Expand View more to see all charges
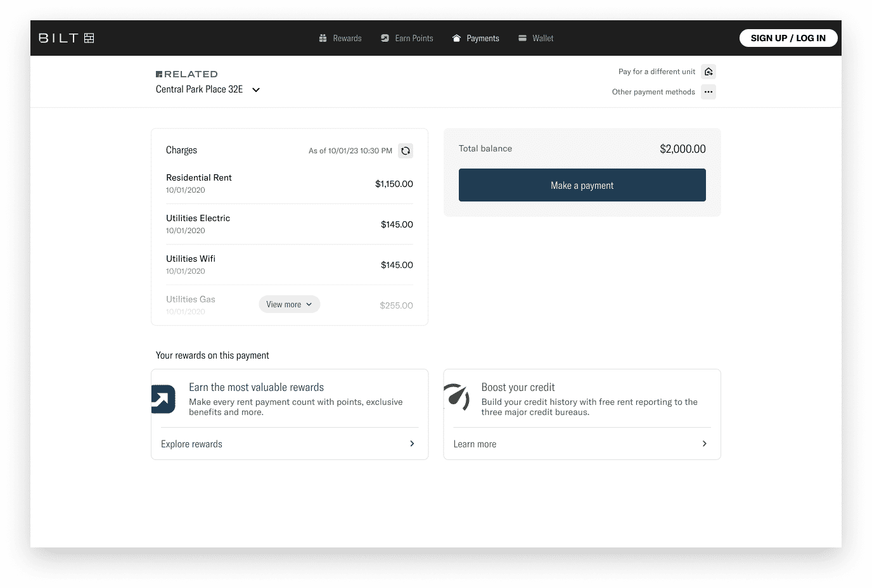The image size is (872, 588). pyautogui.click(x=289, y=304)
